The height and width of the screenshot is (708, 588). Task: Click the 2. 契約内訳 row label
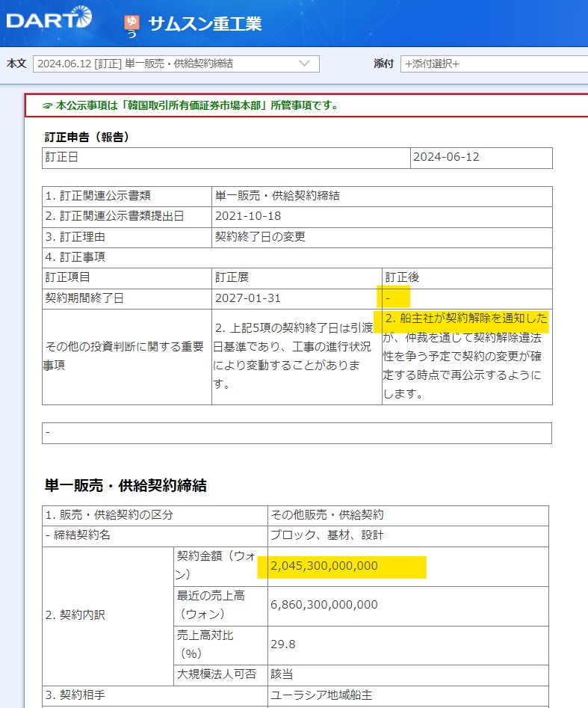(75, 615)
